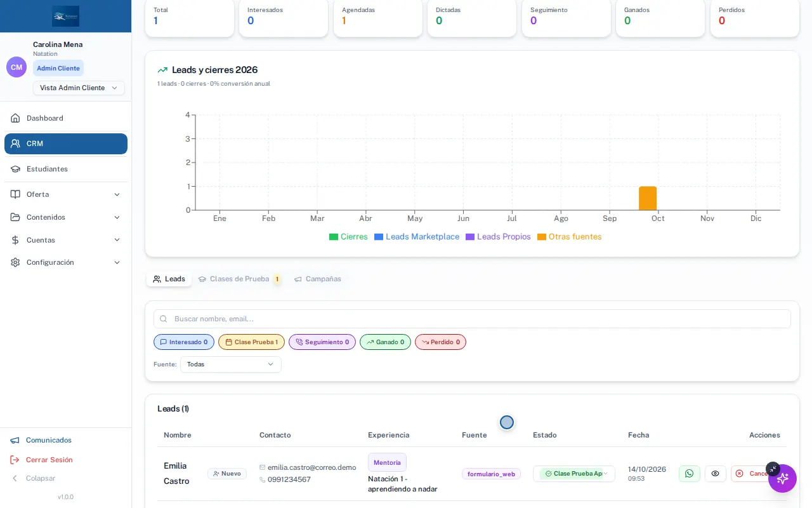Click the Natation logo in sidebar header

66,16
